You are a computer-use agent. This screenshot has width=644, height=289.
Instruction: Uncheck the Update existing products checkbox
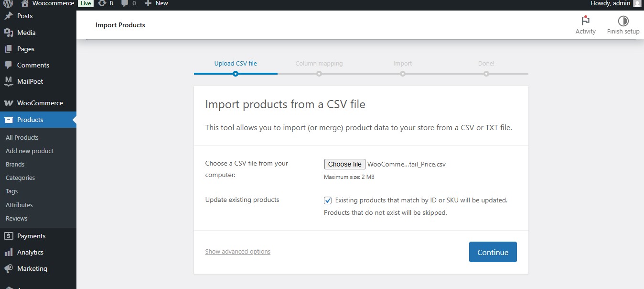coord(328,200)
